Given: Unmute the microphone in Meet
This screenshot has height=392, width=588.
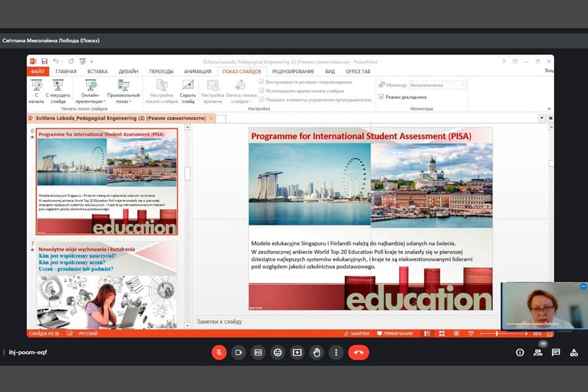Looking at the screenshot, I should point(219,352).
